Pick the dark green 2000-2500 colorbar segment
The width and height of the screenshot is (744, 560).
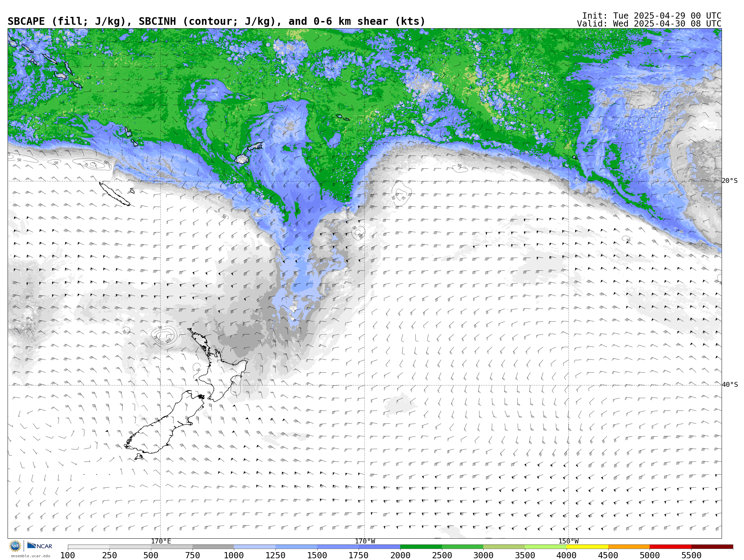(x=421, y=547)
